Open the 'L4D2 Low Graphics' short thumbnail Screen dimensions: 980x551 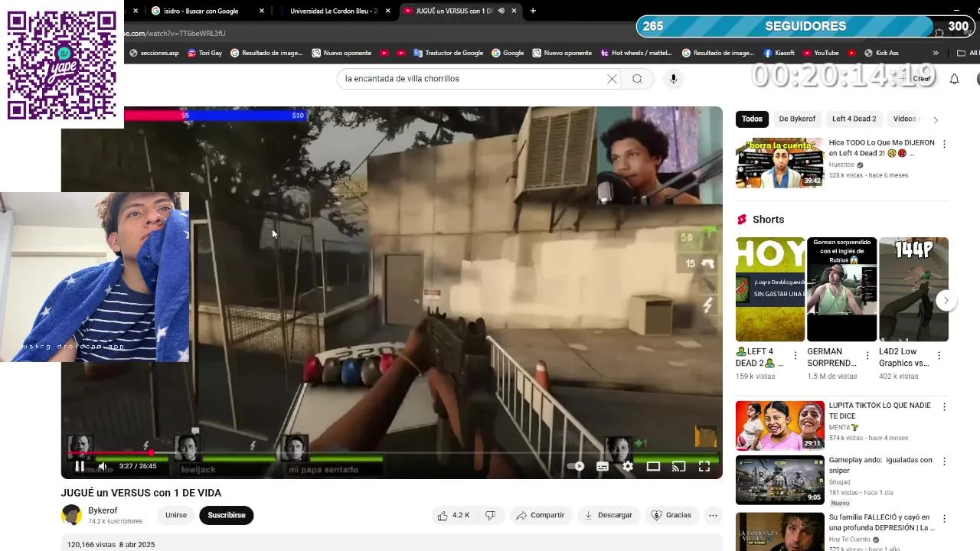913,289
